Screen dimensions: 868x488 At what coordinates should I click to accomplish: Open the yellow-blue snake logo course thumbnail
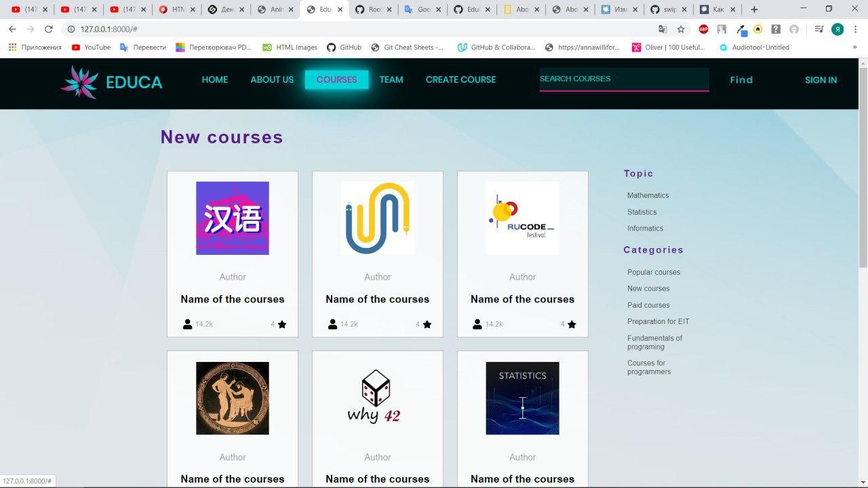[x=378, y=218]
